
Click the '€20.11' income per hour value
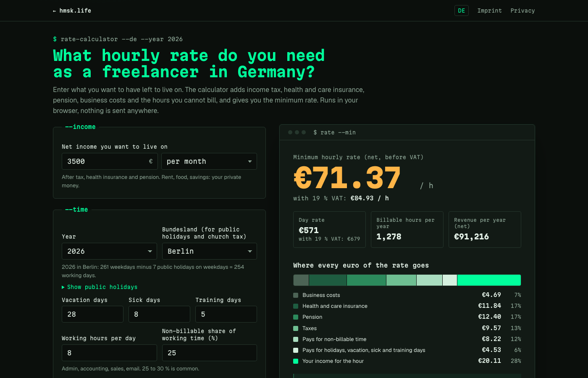(490, 361)
